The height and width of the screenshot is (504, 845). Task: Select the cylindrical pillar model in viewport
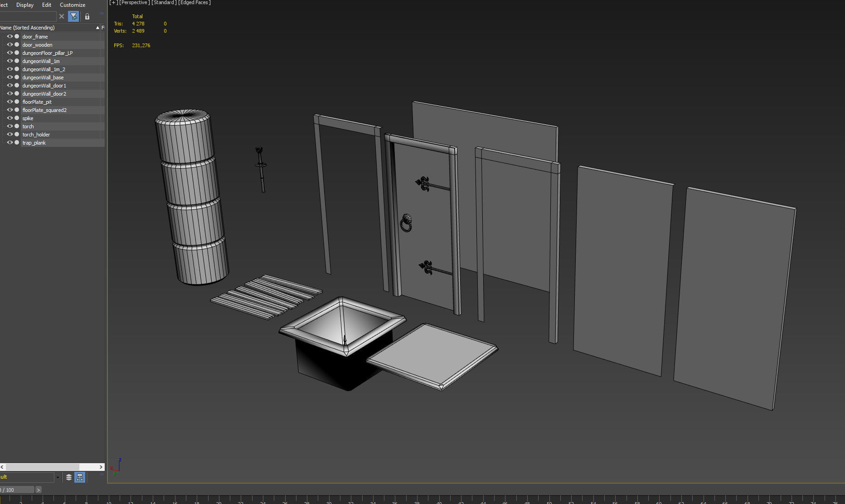192,197
